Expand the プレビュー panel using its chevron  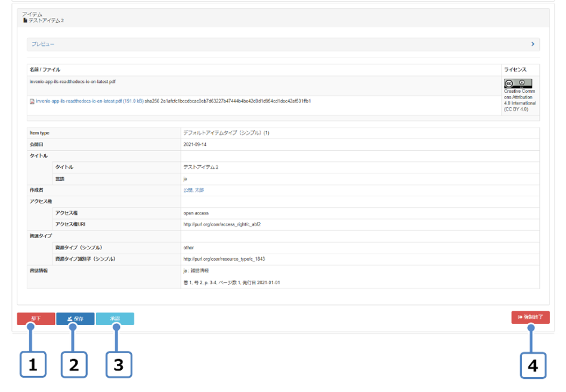click(532, 44)
